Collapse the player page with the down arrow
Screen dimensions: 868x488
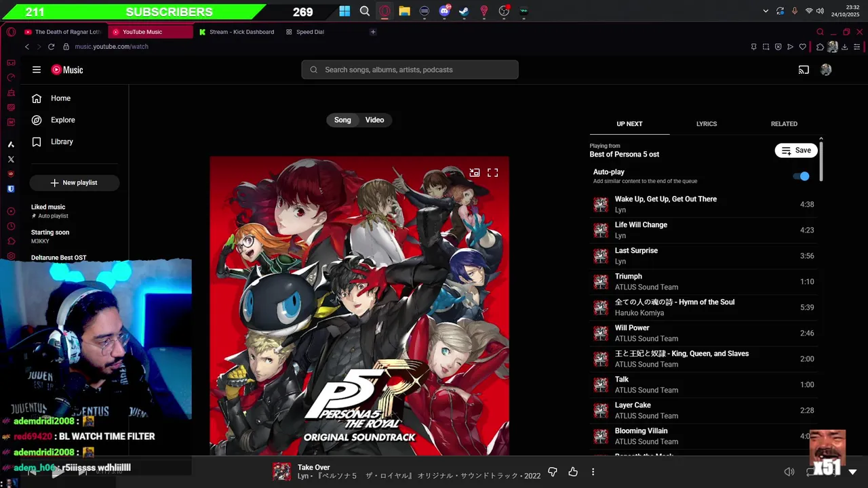[x=853, y=472]
